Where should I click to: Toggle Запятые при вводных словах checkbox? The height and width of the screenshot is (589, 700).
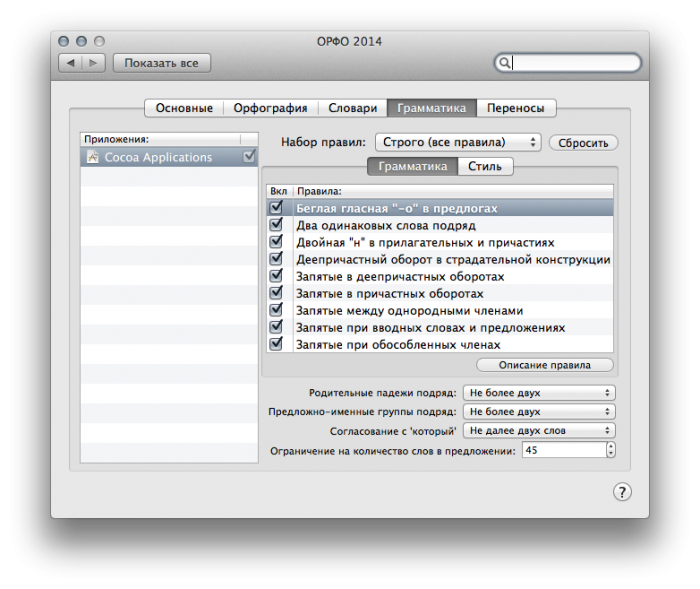(276, 326)
